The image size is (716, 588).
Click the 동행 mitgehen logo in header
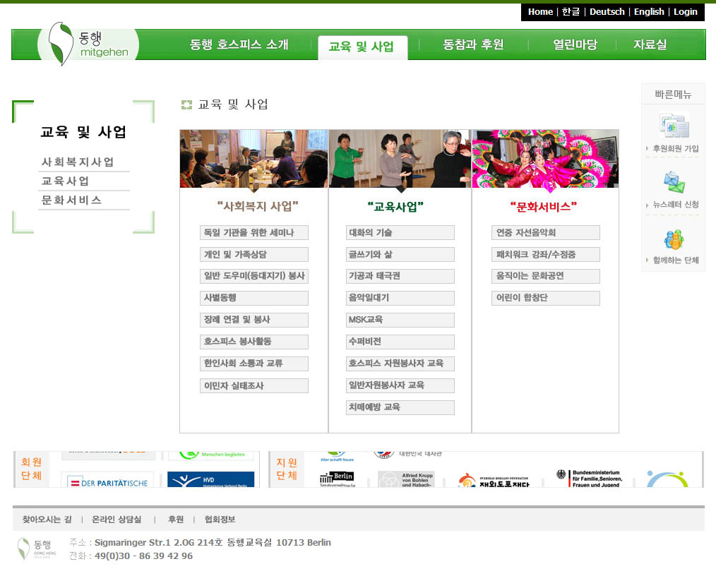pos(89,44)
